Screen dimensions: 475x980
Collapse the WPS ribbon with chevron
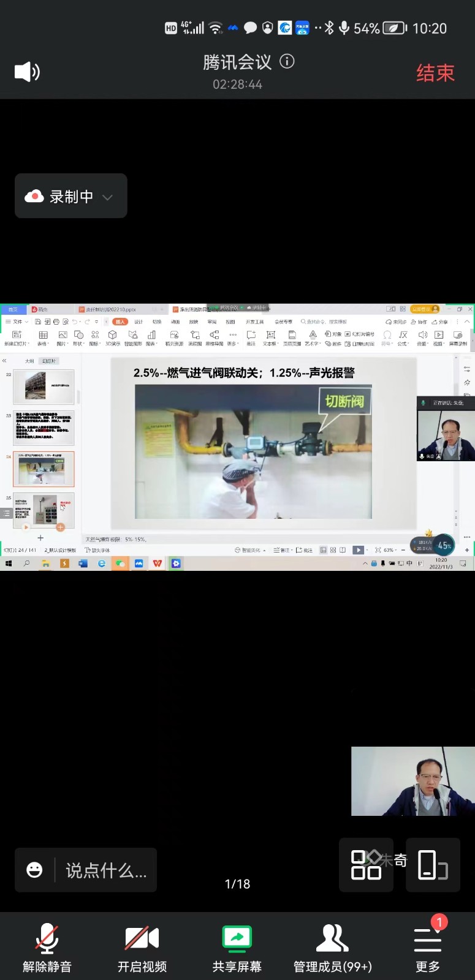coord(467,322)
